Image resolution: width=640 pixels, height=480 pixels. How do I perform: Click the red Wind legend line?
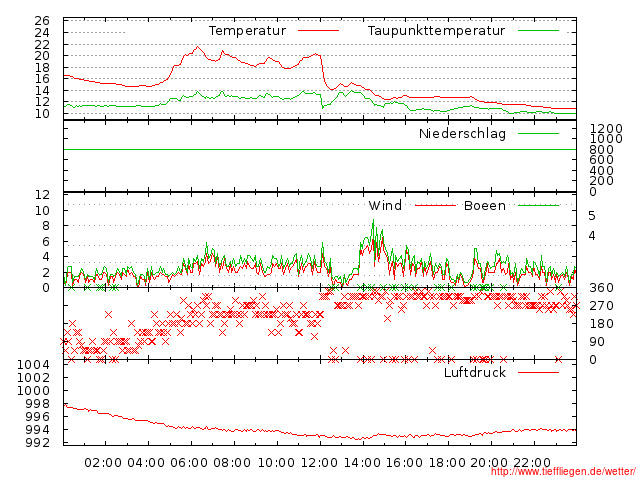click(436, 205)
